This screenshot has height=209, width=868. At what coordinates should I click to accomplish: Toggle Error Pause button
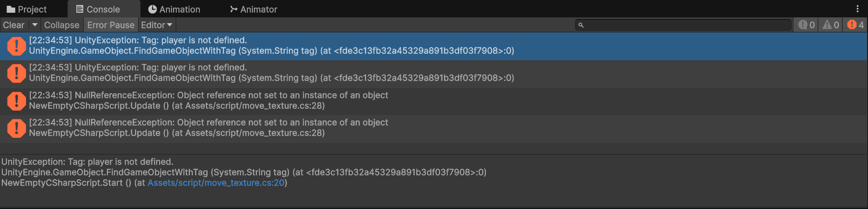point(111,25)
